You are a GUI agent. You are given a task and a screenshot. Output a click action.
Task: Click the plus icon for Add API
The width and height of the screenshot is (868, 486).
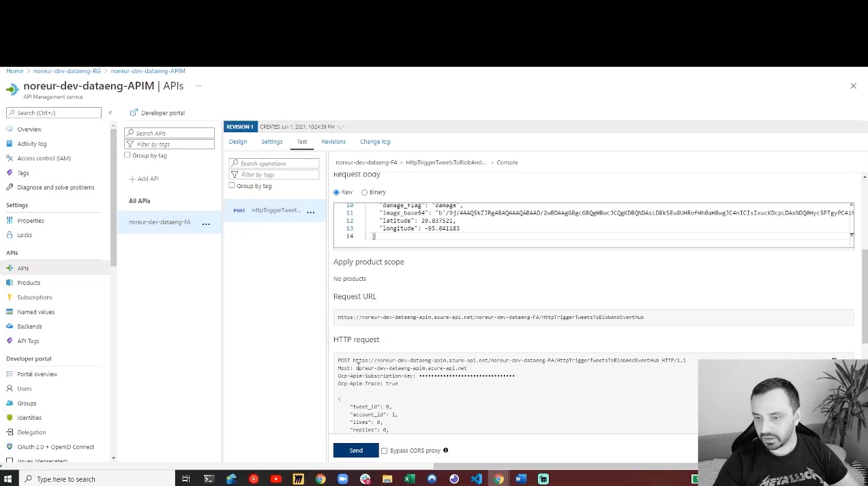(x=132, y=179)
